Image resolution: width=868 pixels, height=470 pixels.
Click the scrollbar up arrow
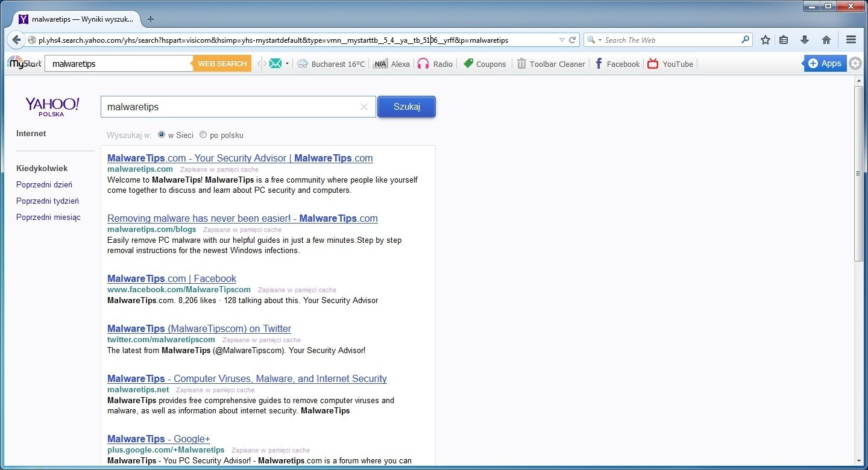pos(859,81)
